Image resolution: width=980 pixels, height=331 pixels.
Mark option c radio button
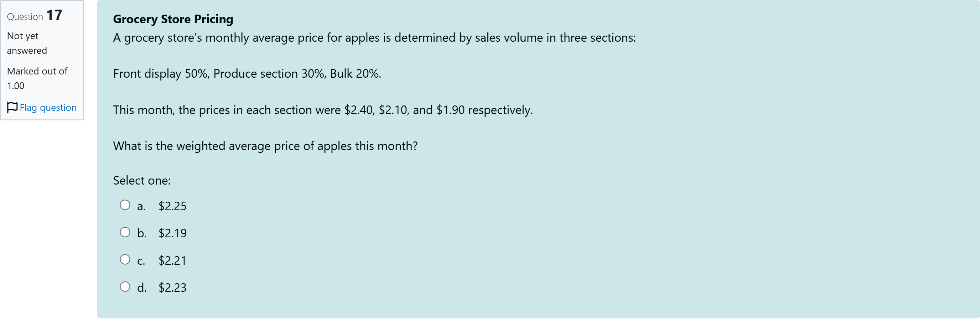coord(125,259)
